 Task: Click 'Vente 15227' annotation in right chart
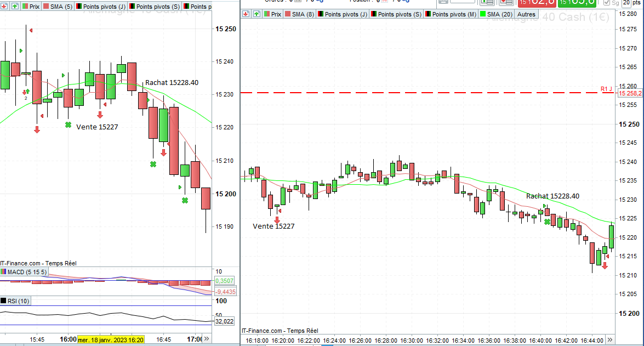(x=273, y=226)
